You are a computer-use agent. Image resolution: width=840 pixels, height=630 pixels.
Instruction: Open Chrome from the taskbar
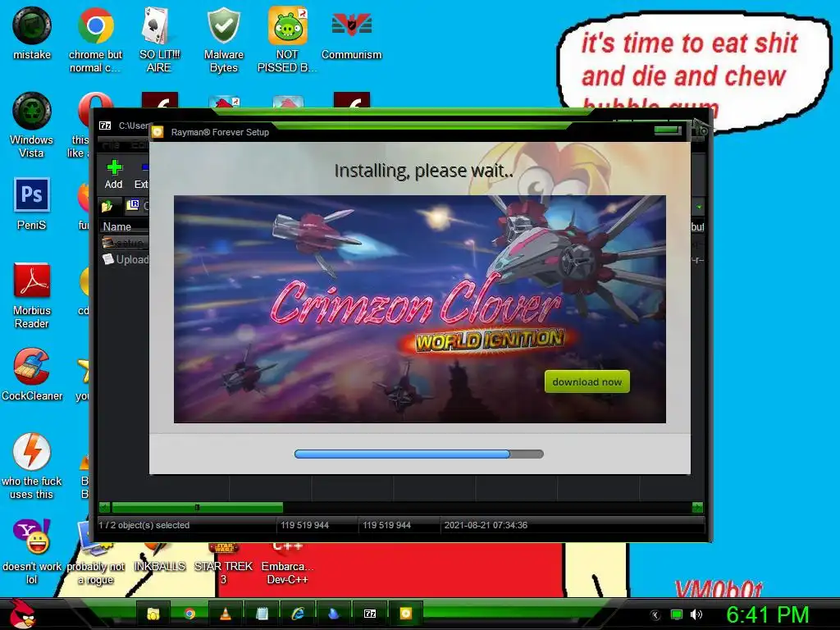pos(189,614)
